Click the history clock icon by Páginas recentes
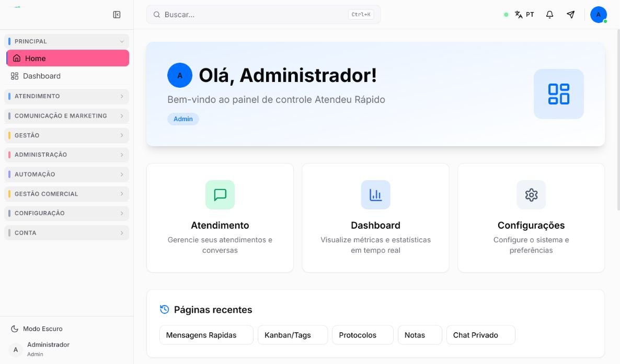 click(165, 310)
